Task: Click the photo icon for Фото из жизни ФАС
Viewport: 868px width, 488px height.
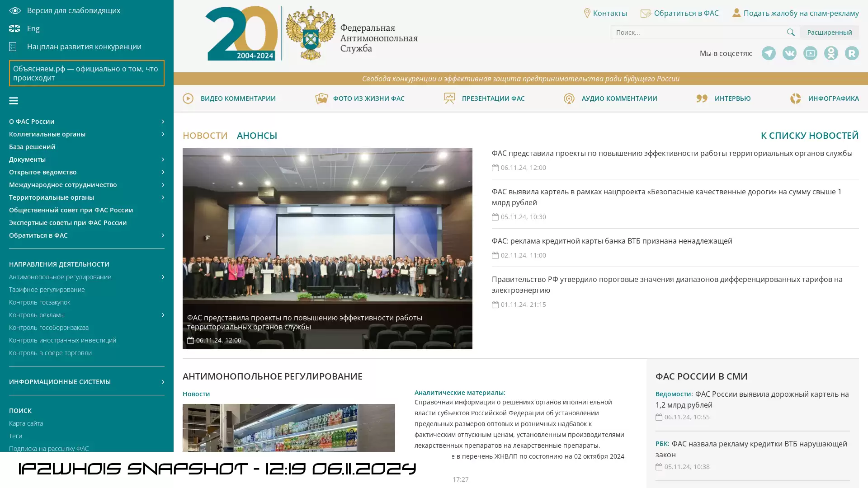Action: point(321,98)
